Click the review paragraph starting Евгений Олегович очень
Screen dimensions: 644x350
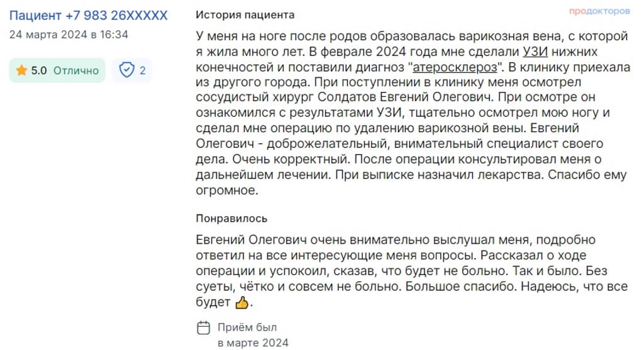point(411,271)
